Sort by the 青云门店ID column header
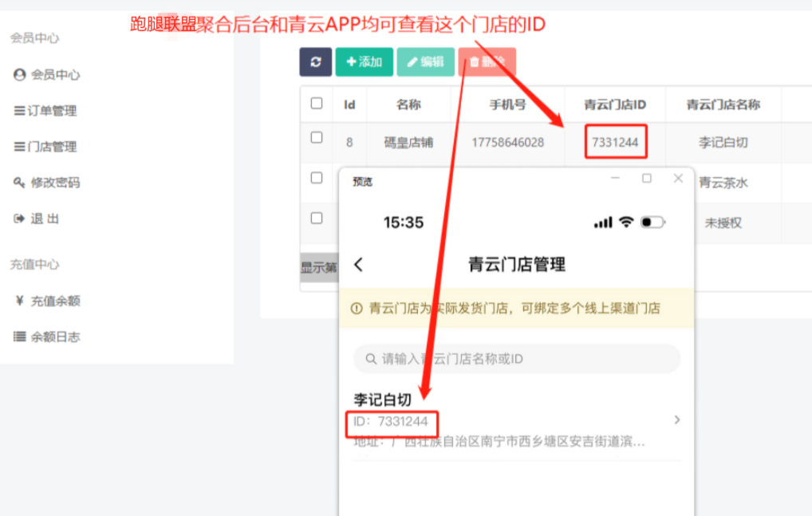This screenshot has height=516, width=812. pos(614,104)
